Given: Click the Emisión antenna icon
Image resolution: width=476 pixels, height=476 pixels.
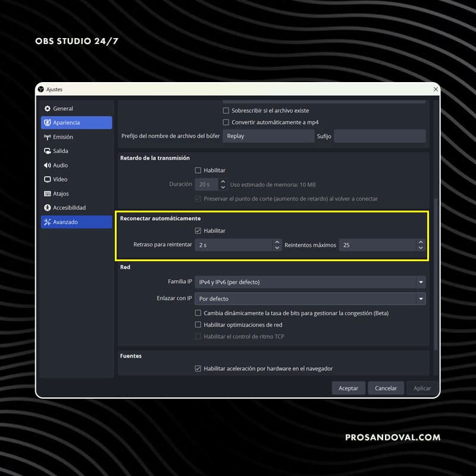Looking at the screenshot, I should pyautogui.click(x=48, y=137).
